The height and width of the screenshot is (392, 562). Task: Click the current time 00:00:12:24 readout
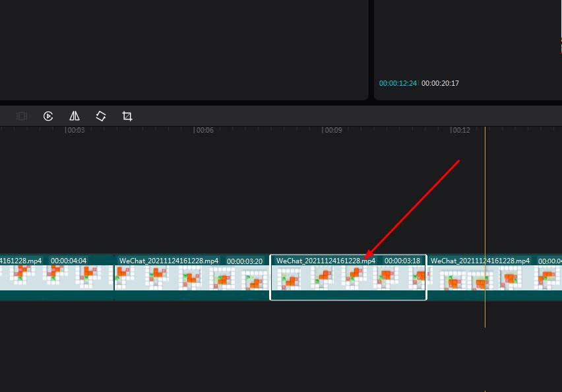click(398, 83)
